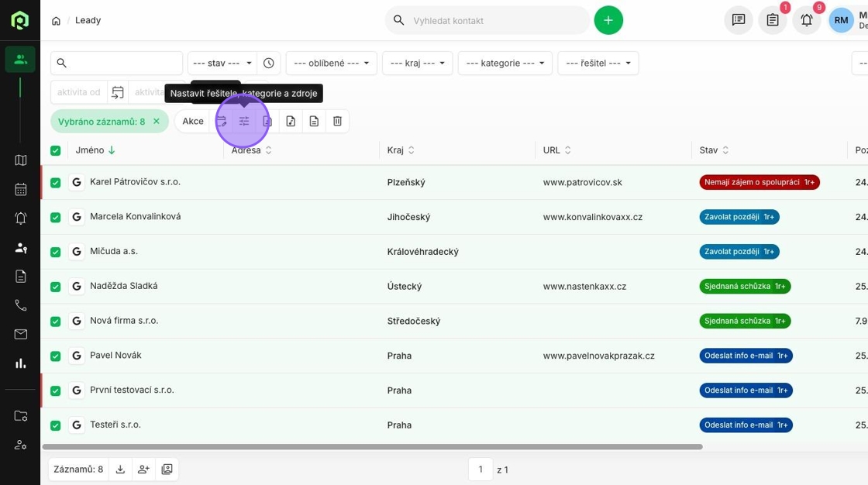Click the trash delete icon in the toolbar
868x485 pixels.
click(337, 121)
